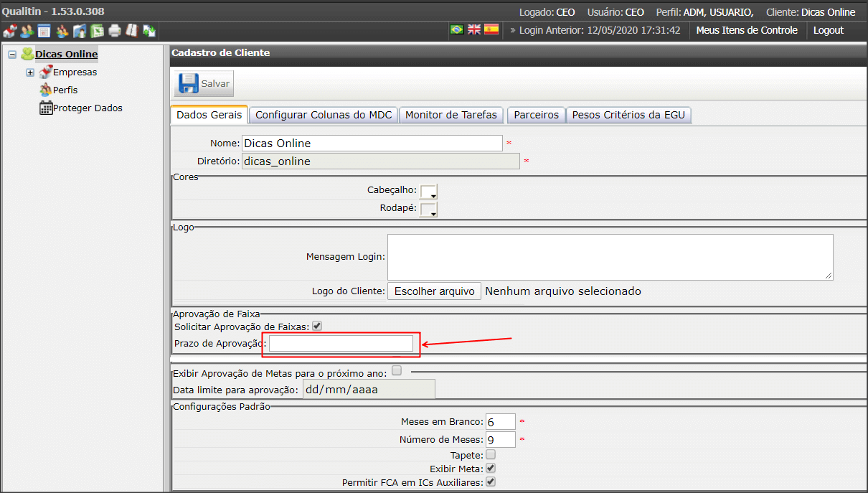Image resolution: width=868 pixels, height=493 pixels.
Task: Click the photo-card user toolbar icon
Action: coord(79,31)
